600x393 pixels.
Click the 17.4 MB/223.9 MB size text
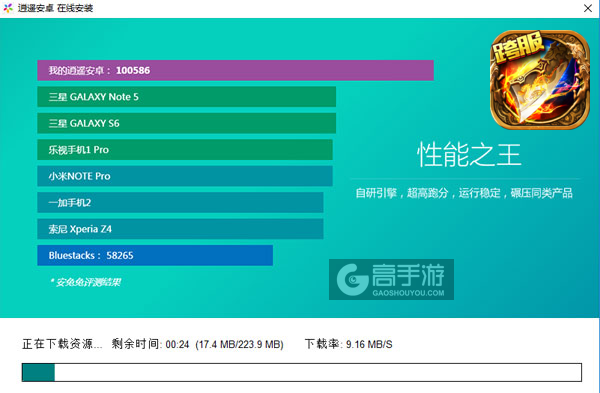pyautogui.click(x=240, y=344)
